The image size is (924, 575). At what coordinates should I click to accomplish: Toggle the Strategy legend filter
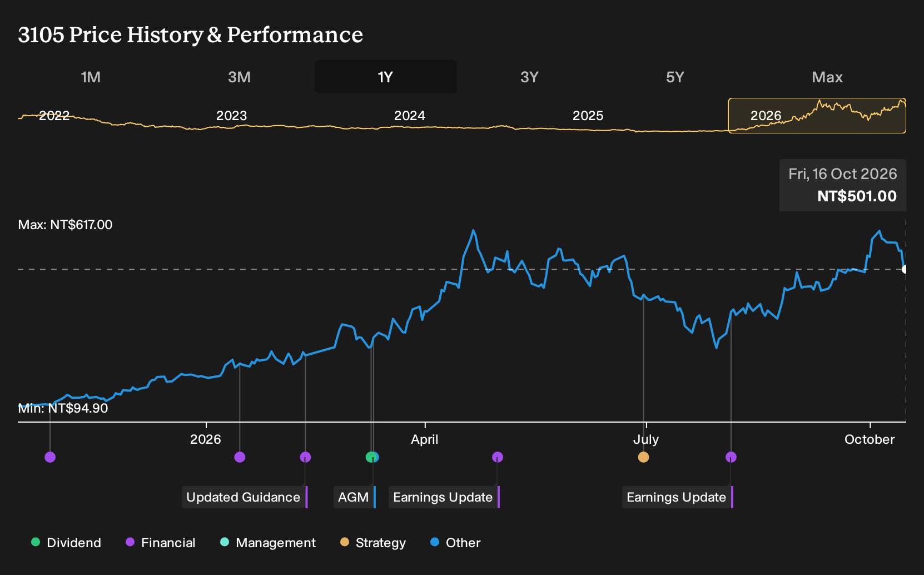click(373, 543)
